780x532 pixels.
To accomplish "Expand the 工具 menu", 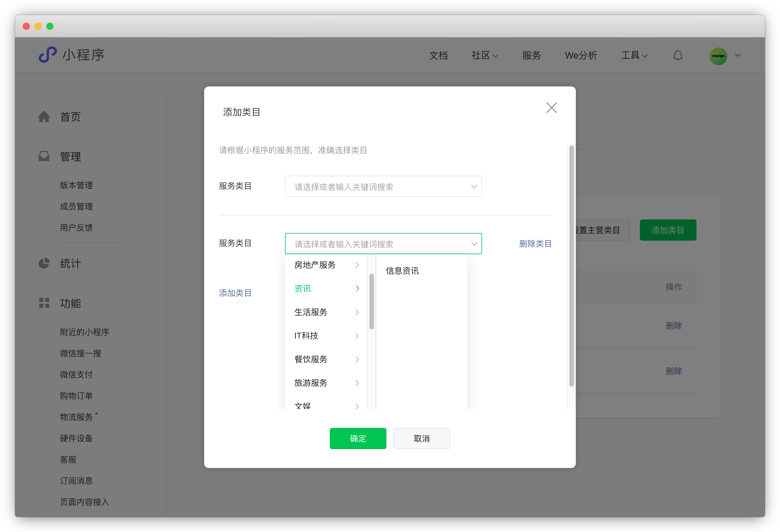I will point(634,55).
